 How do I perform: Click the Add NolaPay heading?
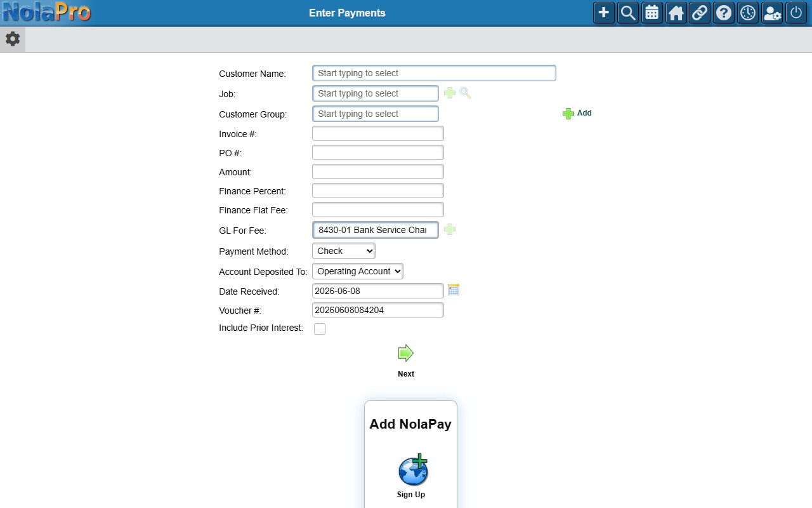click(410, 424)
